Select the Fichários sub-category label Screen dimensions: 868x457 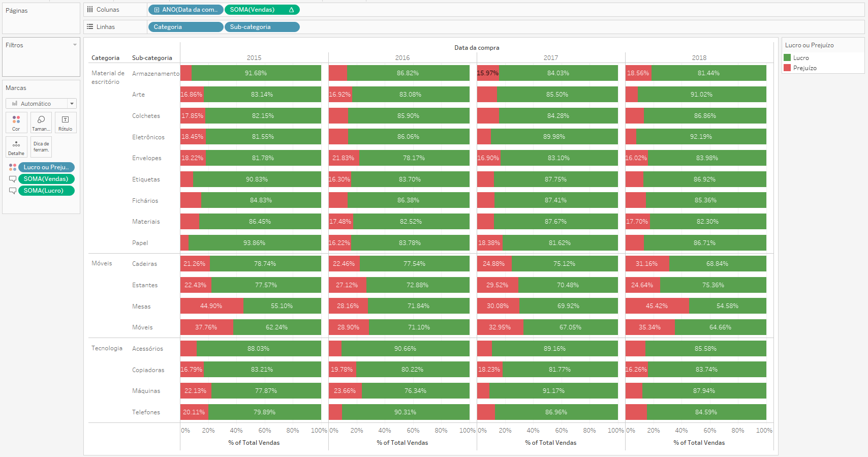(145, 201)
